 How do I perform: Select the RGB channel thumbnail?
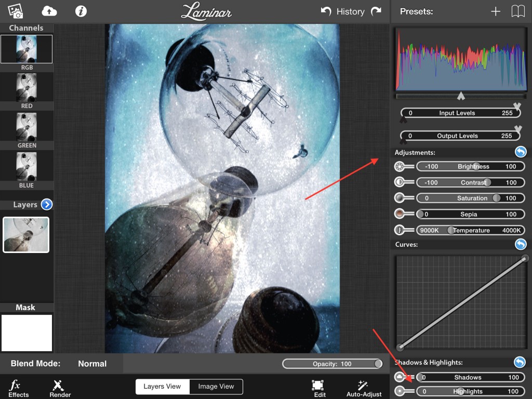click(26, 49)
